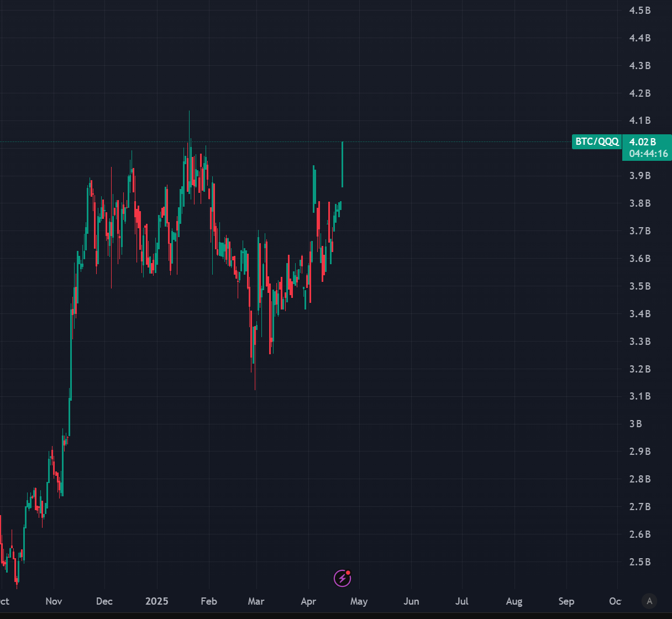Screen dimensions: 672x619
Task: Click the Dec label on time axis
Action: click(x=104, y=601)
